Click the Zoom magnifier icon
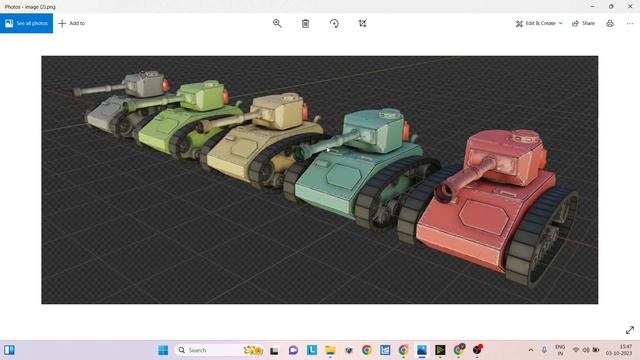 coord(277,23)
